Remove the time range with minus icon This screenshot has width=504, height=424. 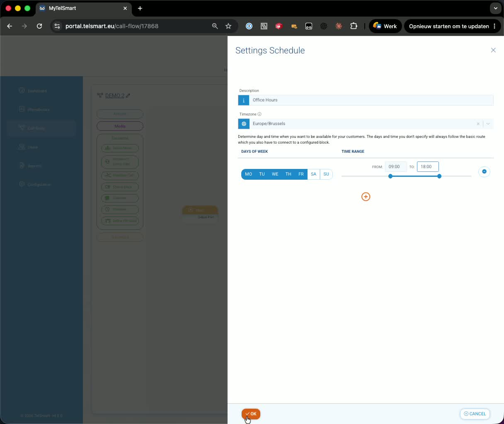click(x=484, y=171)
